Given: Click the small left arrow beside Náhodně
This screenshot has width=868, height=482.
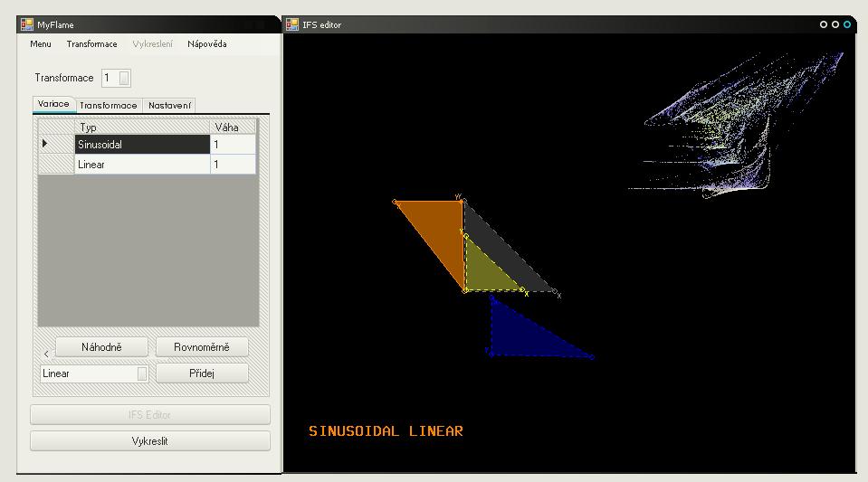Looking at the screenshot, I should pos(46,354).
